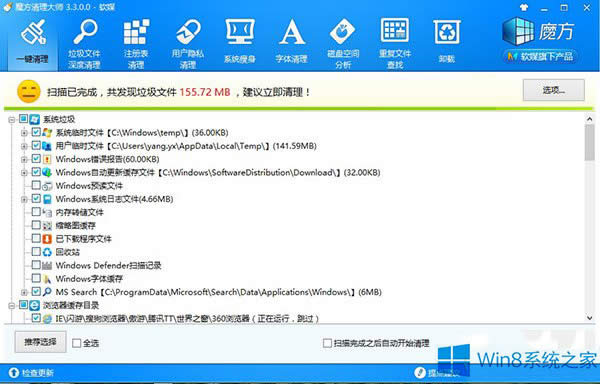600x384 pixels.
Task: Expand the Windows自动更新缓存文件 node
Action: [x=24, y=173]
